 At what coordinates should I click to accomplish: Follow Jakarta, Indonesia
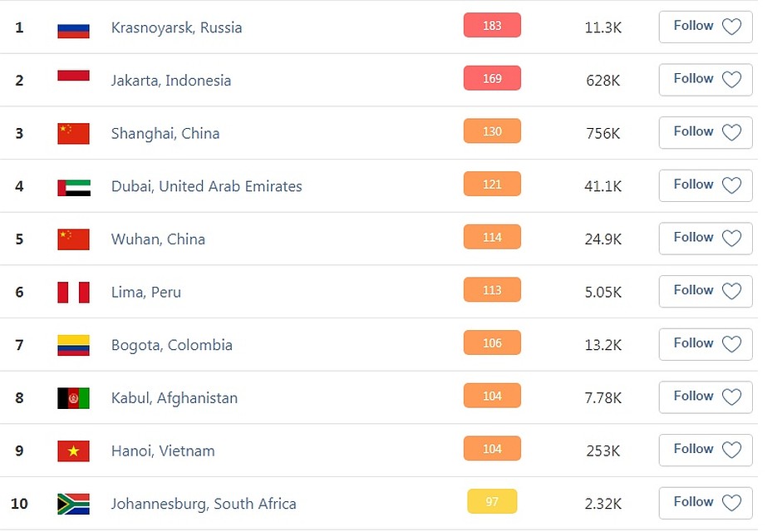click(x=706, y=79)
